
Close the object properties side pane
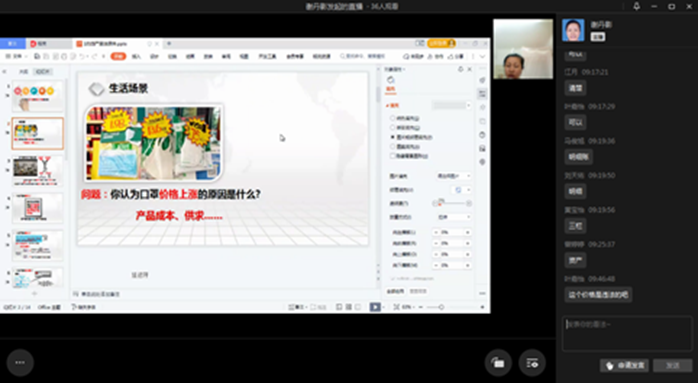[469, 69]
